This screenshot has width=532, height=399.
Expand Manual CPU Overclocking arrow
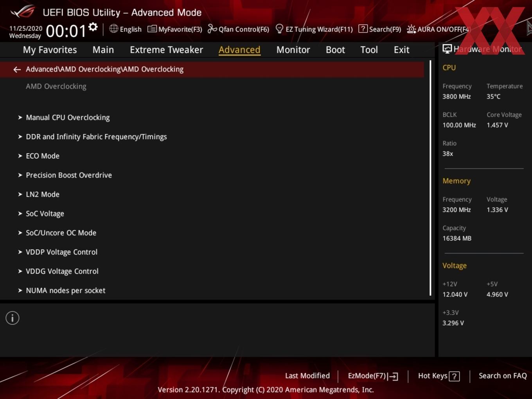(x=20, y=117)
